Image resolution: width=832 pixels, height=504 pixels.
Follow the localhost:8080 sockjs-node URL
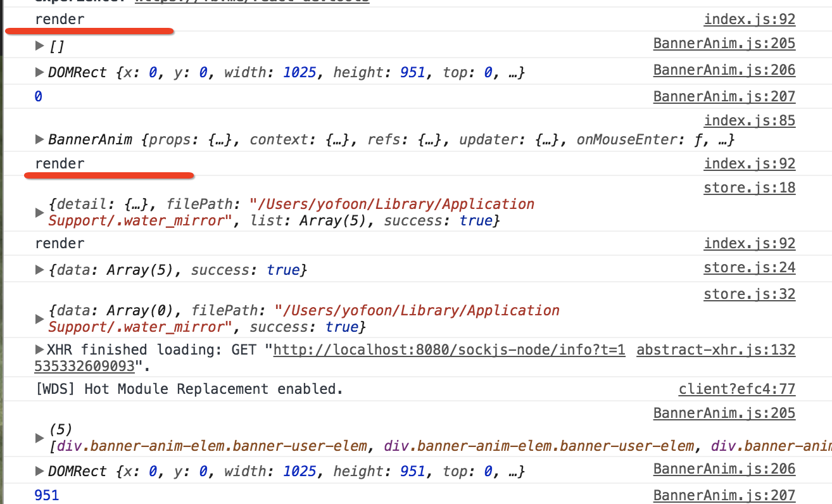click(x=449, y=350)
